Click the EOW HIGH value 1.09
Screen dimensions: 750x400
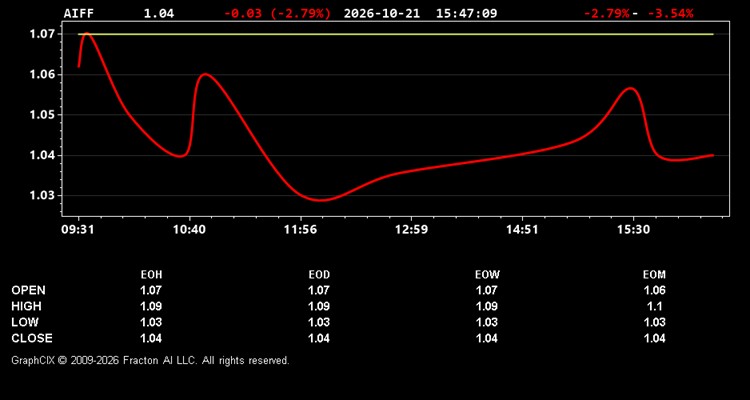point(487,306)
